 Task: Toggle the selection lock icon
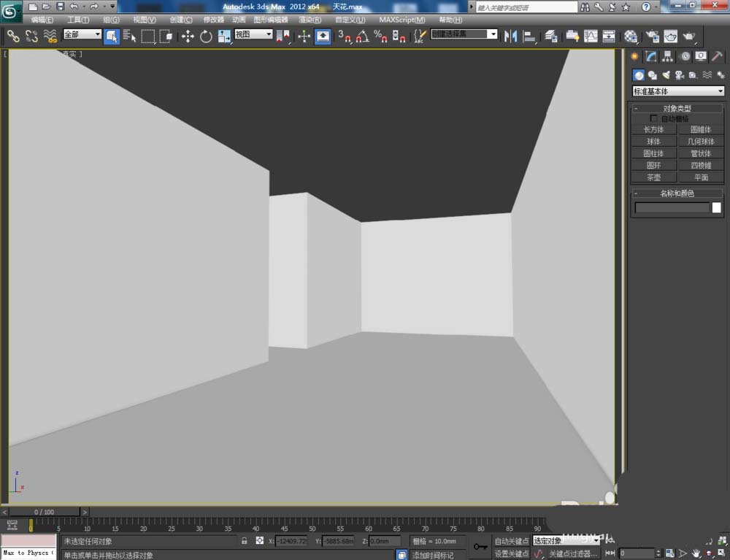pos(245,541)
